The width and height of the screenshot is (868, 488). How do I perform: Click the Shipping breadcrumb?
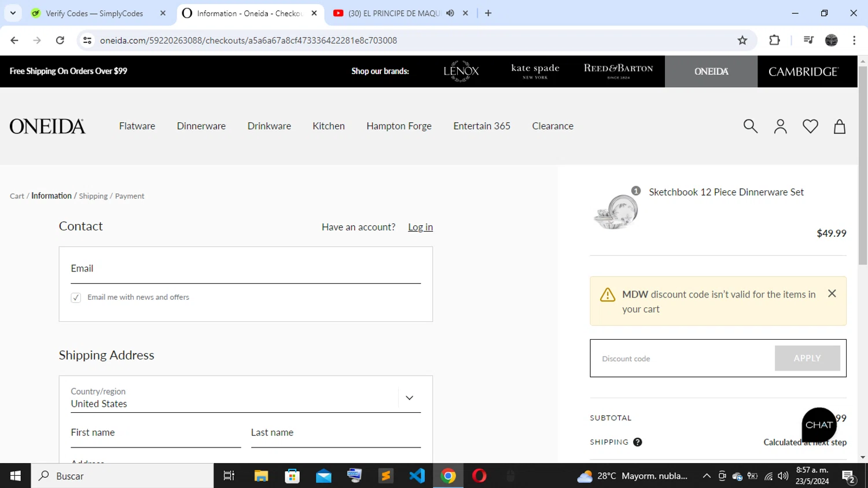[x=93, y=196]
